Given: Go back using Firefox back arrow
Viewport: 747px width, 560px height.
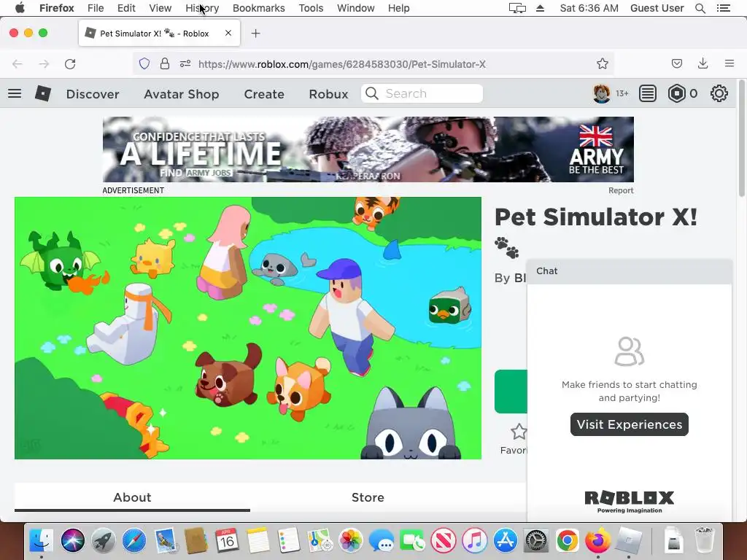Looking at the screenshot, I should click(18, 64).
